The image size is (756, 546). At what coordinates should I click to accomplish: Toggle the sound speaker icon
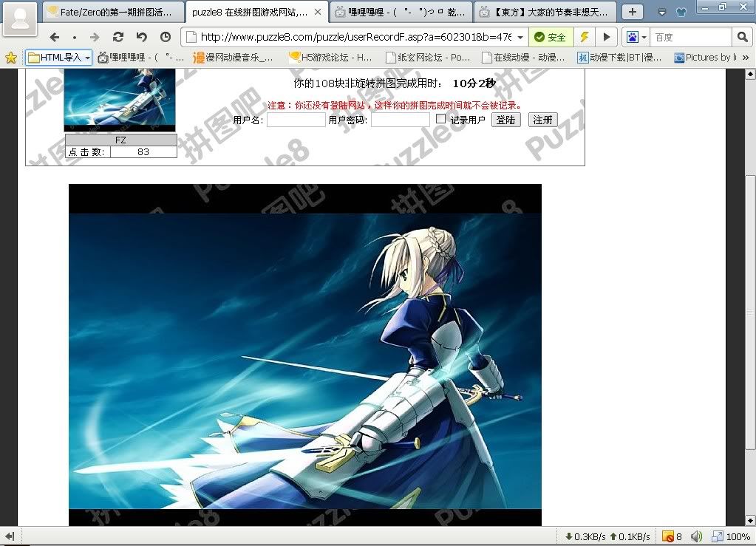(696, 536)
